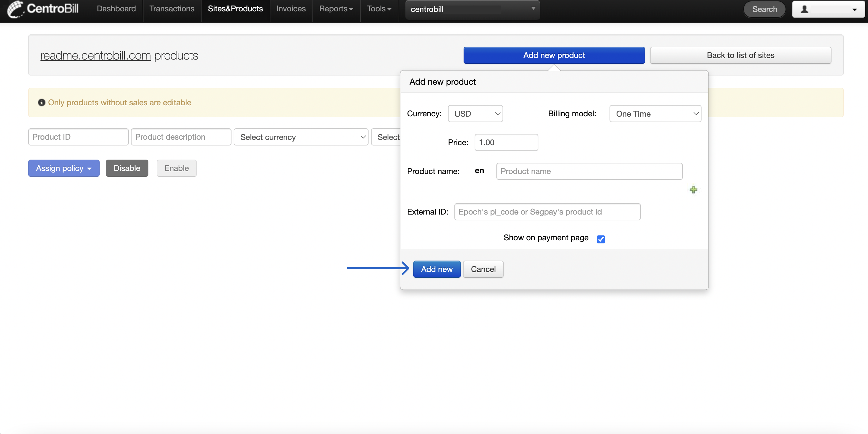This screenshot has width=868, height=434.
Task: Open the Transactions page
Action: coord(172,9)
